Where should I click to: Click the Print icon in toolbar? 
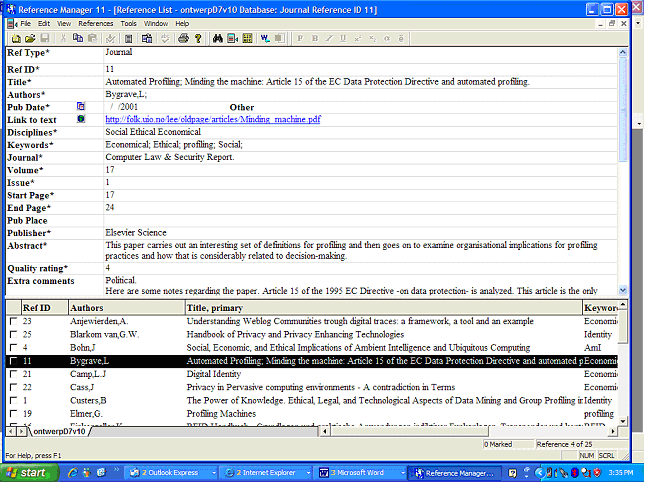183,38
